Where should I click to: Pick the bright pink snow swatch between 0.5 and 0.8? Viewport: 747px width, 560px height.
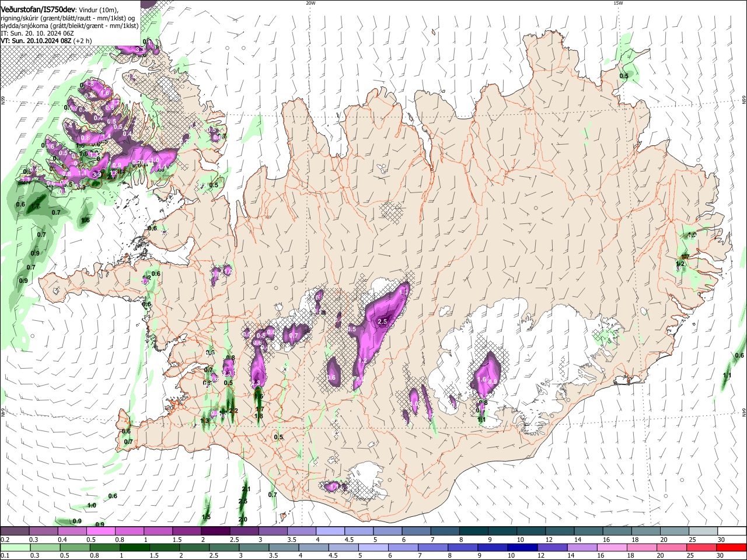100,531
